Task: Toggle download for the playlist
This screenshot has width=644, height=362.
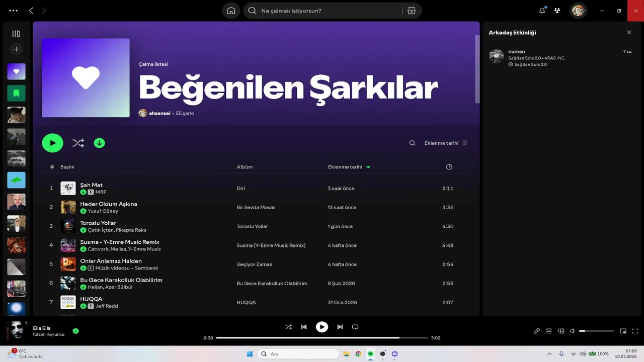Action: [99, 143]
